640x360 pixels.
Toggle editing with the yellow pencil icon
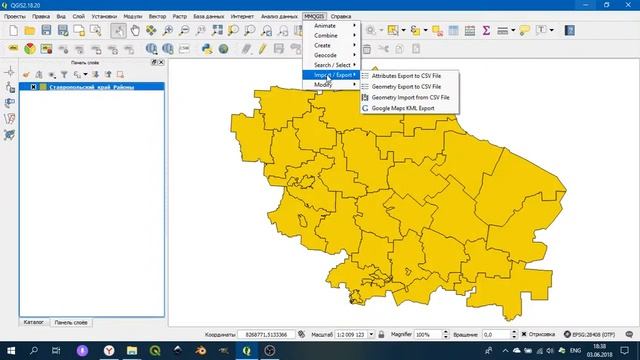[x=262, y=49]
